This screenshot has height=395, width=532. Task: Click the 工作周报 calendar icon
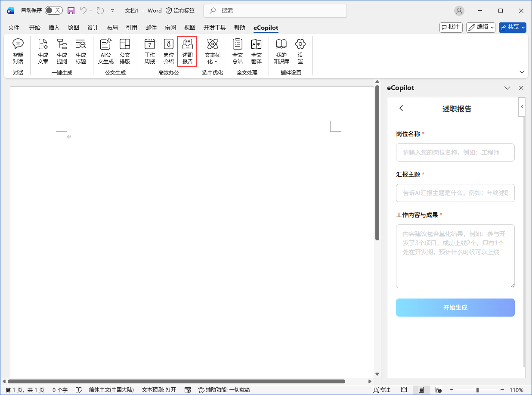click(x=150, y=51)
